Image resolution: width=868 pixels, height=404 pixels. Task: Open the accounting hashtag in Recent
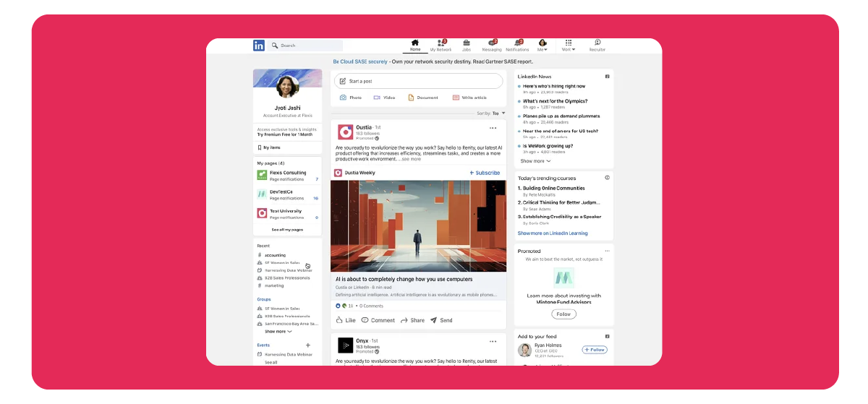pyautogui.click(x=275, y=255)
